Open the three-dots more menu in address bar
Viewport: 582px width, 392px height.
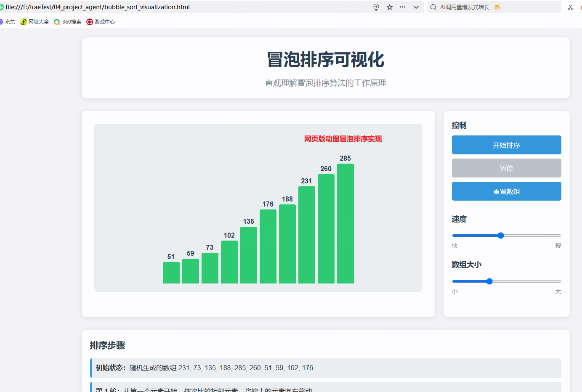[x=403, y=7]
